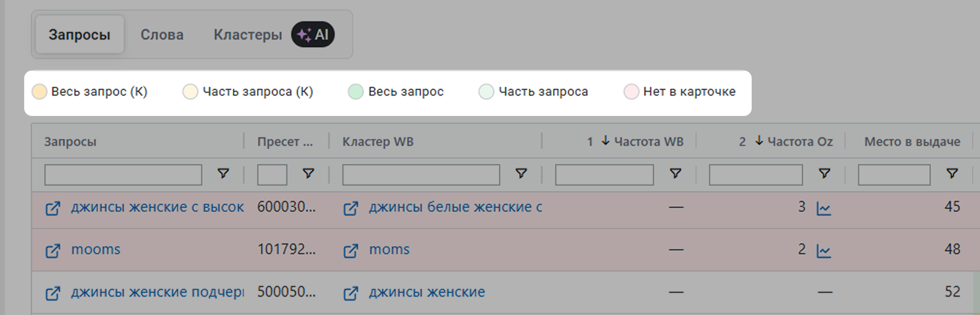Switch to the Кластеры tab

(248, 35)
